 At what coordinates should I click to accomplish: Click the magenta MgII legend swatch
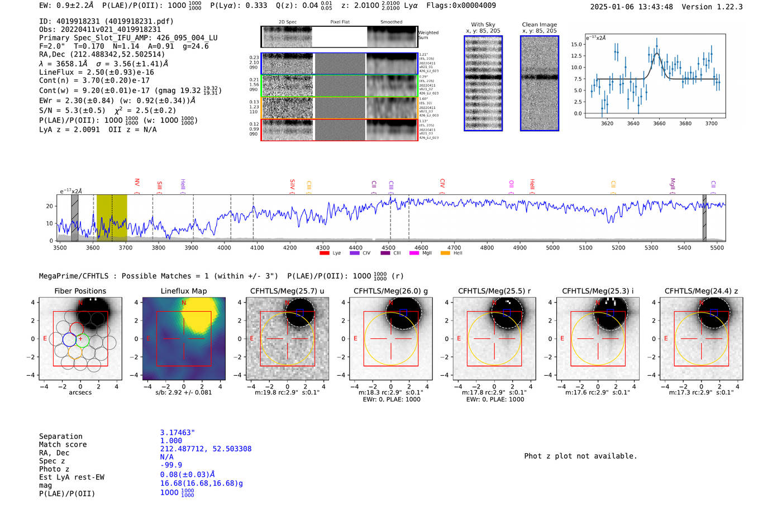(x=414, y=253)
